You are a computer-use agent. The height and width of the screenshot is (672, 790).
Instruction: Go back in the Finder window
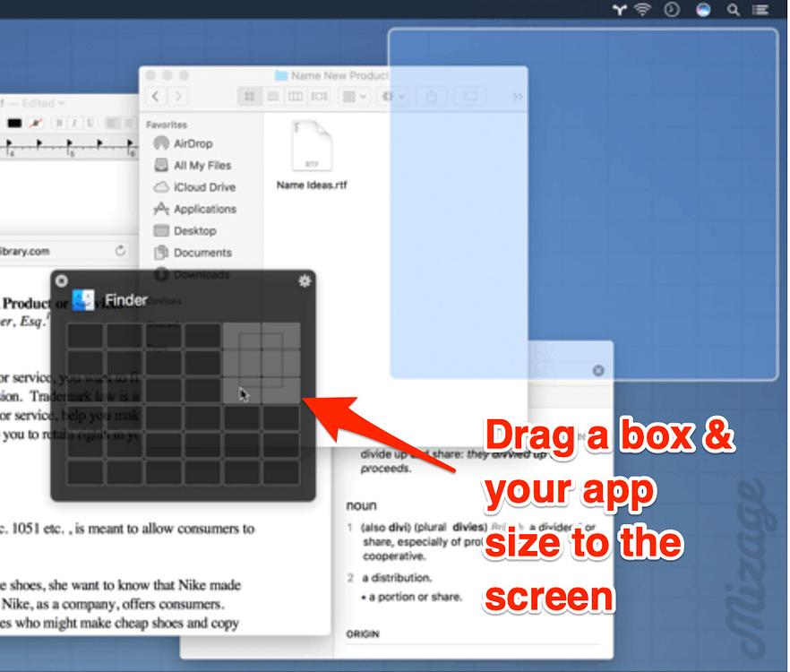[x=156, y=96]
